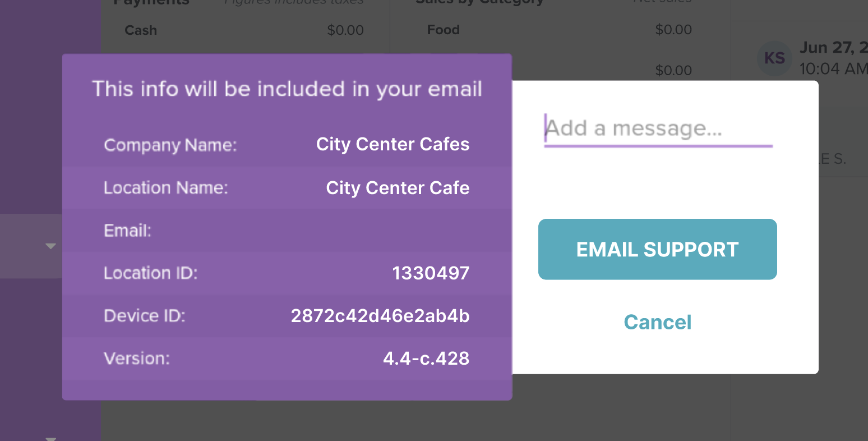The width and height of the screenshot is (868, 441).
Task: Click the KS user avatar icon
Action: pos(774,58)
